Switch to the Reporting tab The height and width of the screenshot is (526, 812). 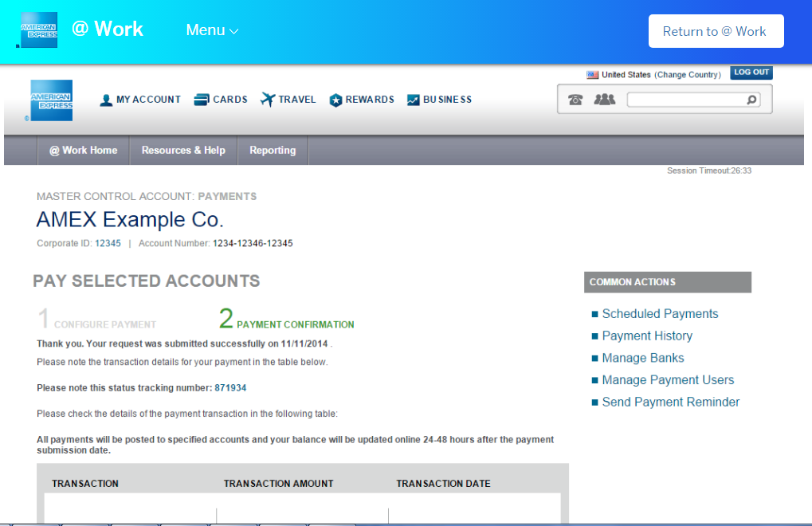(x=273, y=150)
